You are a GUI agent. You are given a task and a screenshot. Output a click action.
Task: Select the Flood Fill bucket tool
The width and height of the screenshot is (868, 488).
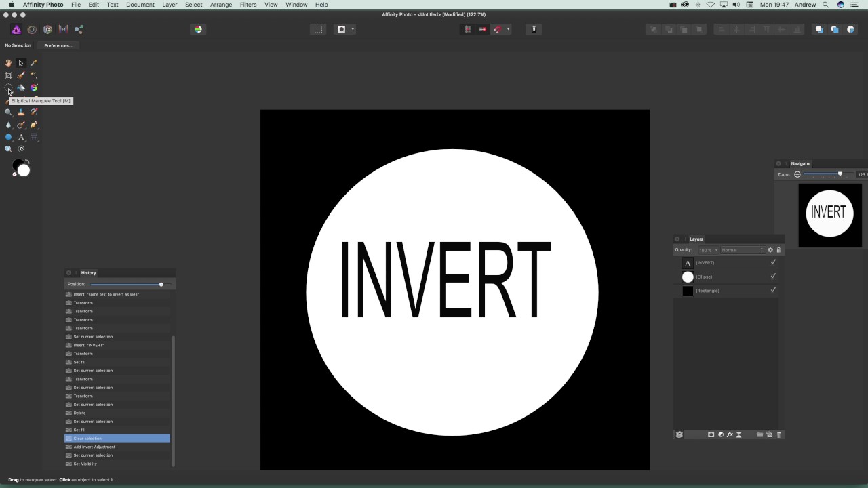point(21,87)
